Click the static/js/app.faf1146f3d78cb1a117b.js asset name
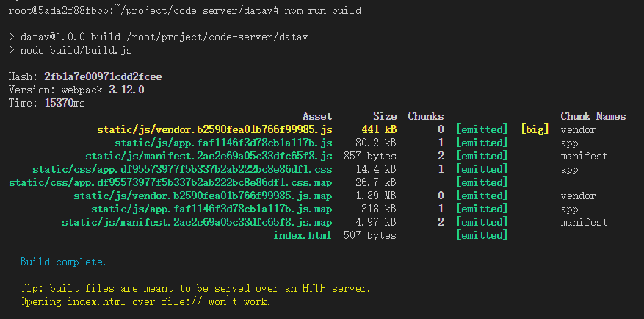Image resolution: width=644 pixels, height=319 pixels. (x=223, y=143)
